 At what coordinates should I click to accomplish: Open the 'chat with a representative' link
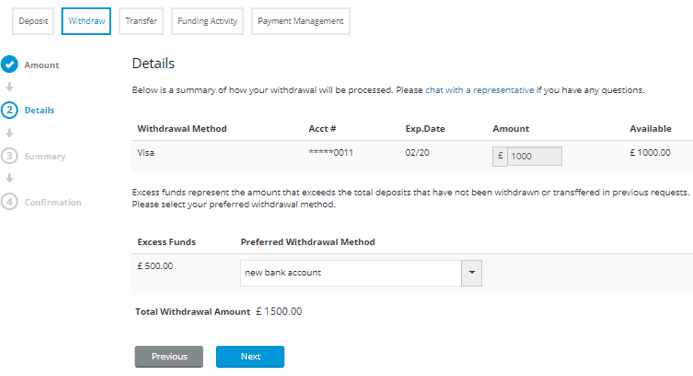click(x=480, y=90)
